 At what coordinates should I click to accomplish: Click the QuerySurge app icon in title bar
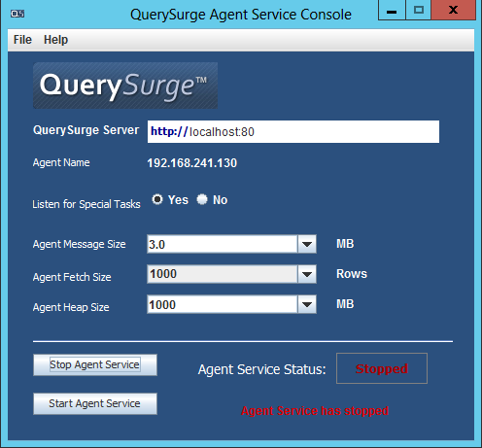click(17, 14)
